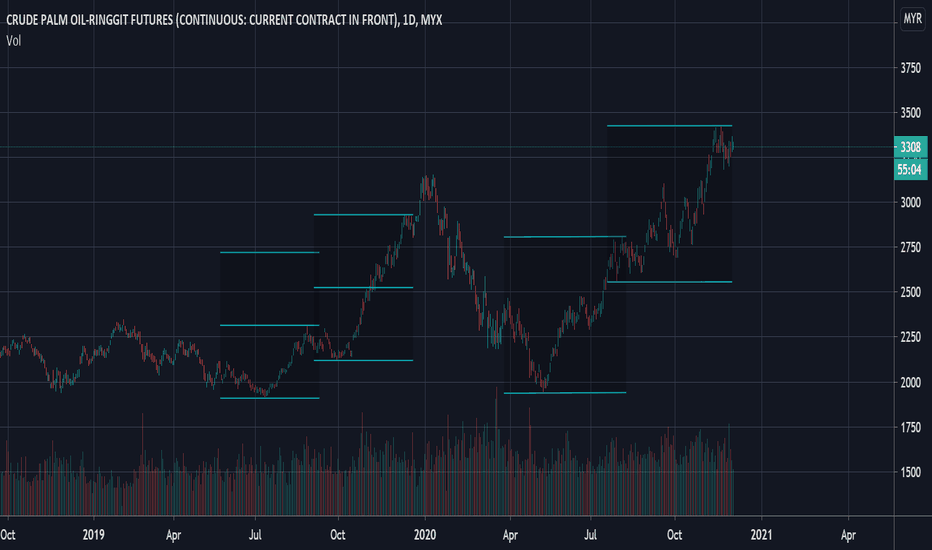The width and height of the screenshot is (932, 550).
Task: Click the Apr label after 2021
Action: [848, 535]
